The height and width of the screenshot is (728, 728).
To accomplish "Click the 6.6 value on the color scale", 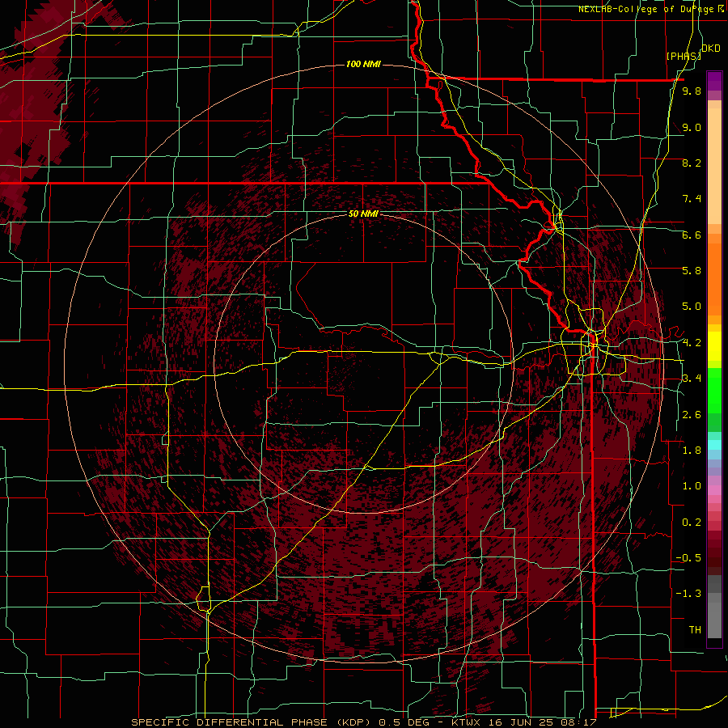I will click(692, 235).
